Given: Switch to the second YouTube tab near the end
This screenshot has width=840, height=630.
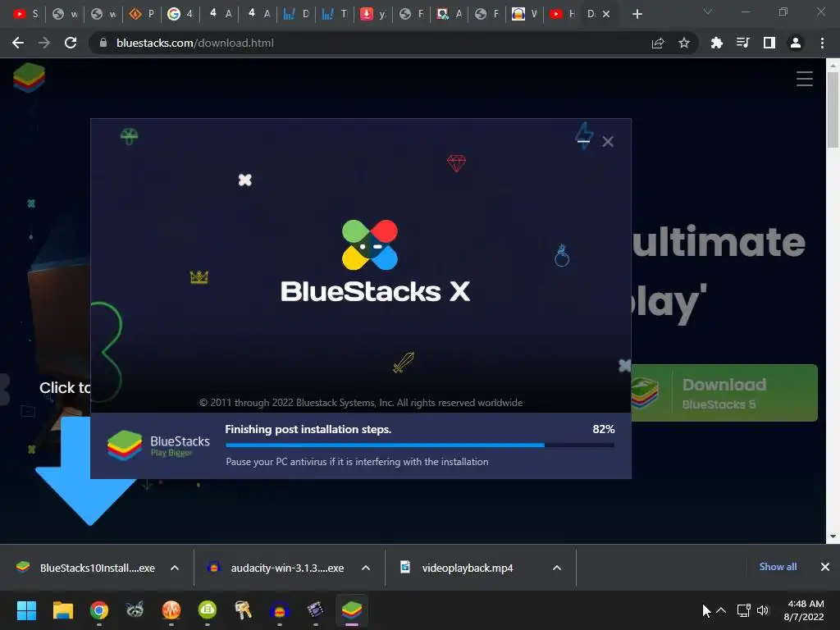Looking at the screenshot, I should pyautogui.click(x=563, y=14).
